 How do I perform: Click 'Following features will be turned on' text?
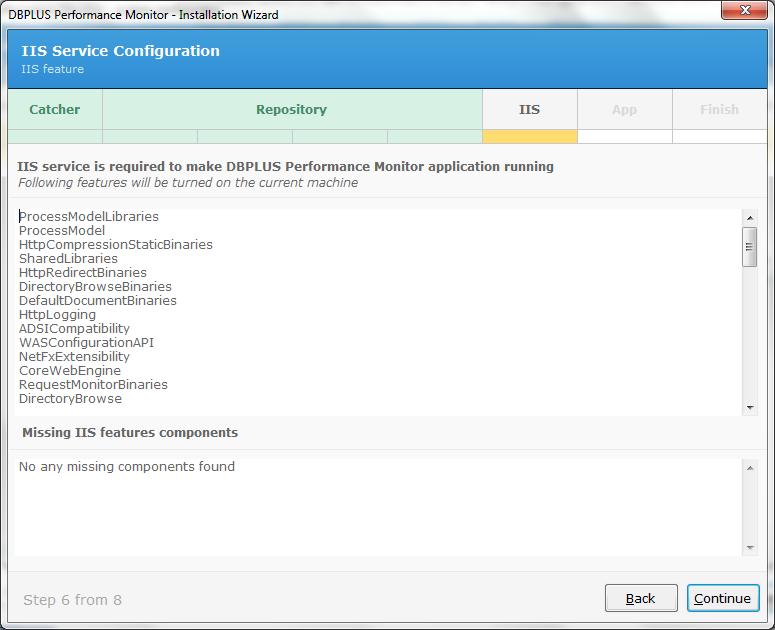click(124, 183)
